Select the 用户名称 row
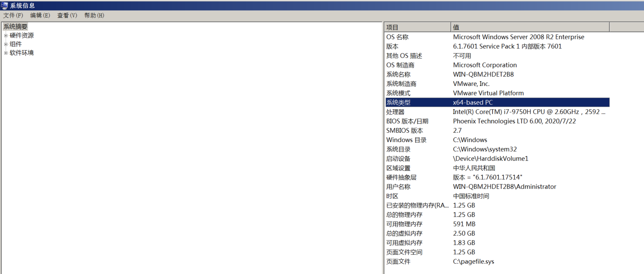The height and width of the screenshot is (274, 644). point(398,187)
